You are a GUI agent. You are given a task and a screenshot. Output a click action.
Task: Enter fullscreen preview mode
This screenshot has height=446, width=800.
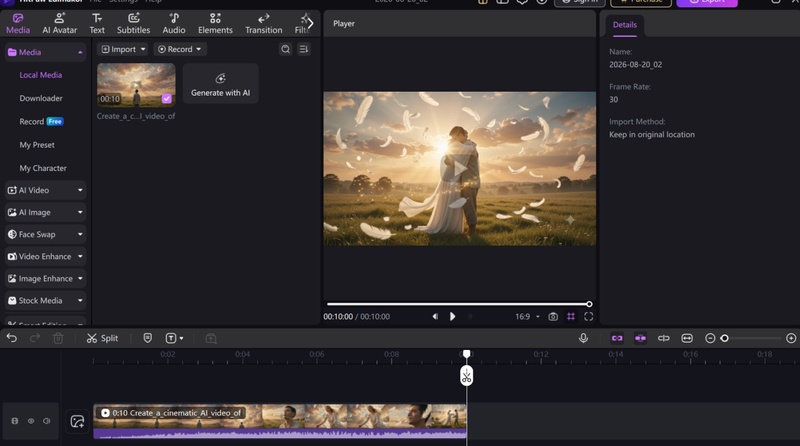click(588, 316)
